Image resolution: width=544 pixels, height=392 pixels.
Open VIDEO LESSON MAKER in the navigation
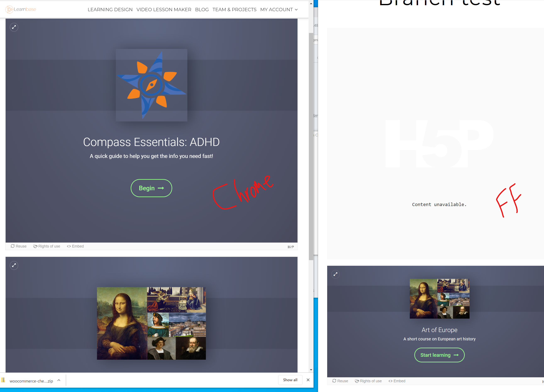[164, 10]
